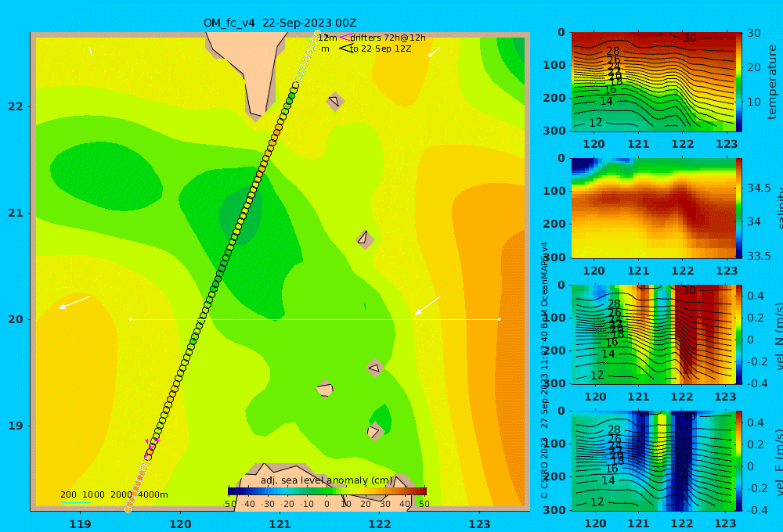Viewport: 783px width, 532px height.
Task: Click the 'vel. E (m/s)' axis label
Action: tap(779, 462)
